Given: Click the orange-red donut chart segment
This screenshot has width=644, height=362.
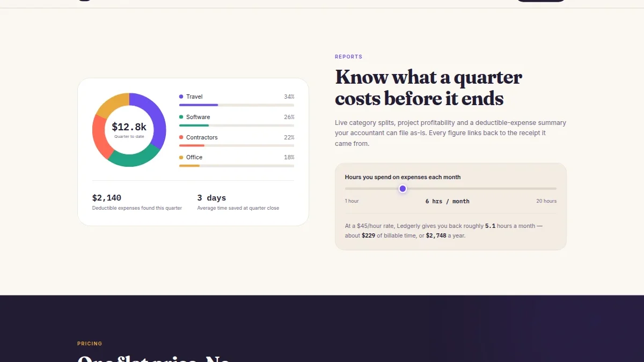Looking at the screenshot, I should tap(100, 135).
